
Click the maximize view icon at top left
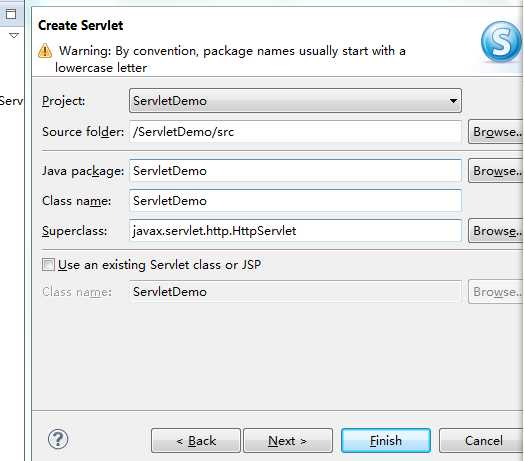[x=11, y=14]
